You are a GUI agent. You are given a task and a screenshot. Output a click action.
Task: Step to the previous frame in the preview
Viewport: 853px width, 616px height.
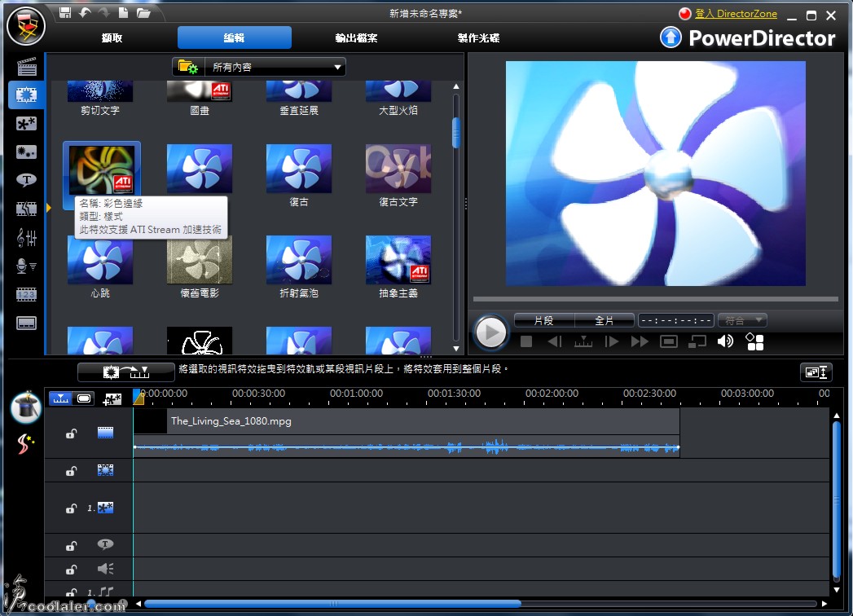click(x=554, y=341)
